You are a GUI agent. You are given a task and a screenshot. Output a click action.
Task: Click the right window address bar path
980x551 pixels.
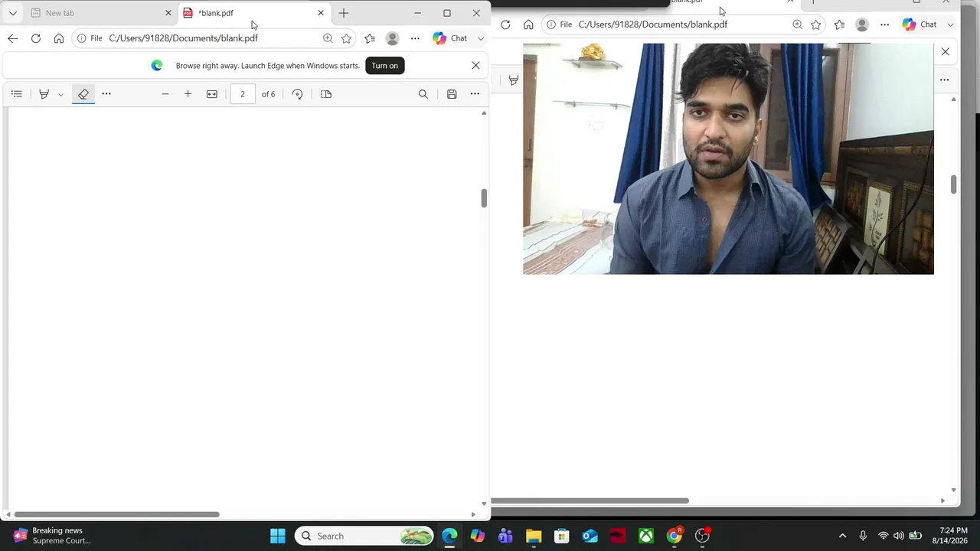(x=653, y=24)
